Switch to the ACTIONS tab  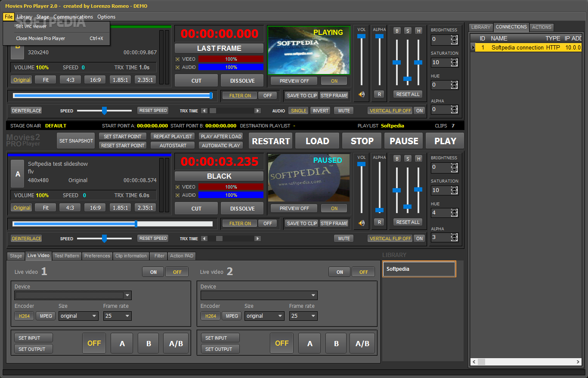[542, 27]
